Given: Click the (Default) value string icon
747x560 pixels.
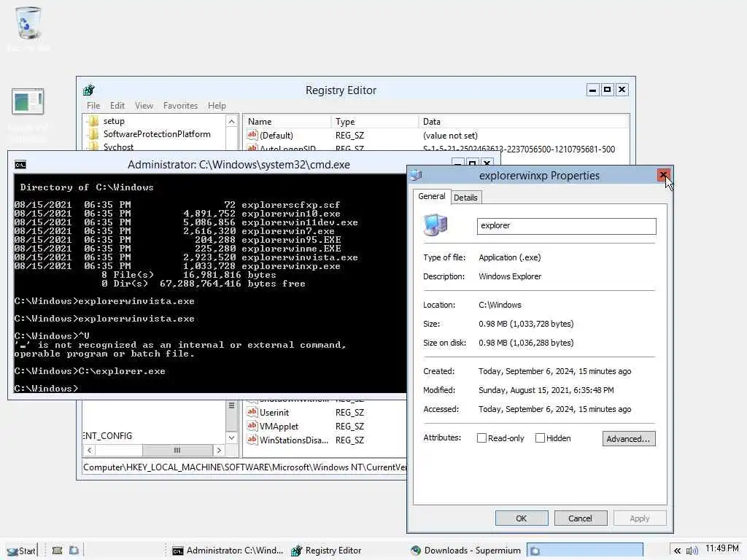Looking at the screenshot, I should tap(252, 135).
